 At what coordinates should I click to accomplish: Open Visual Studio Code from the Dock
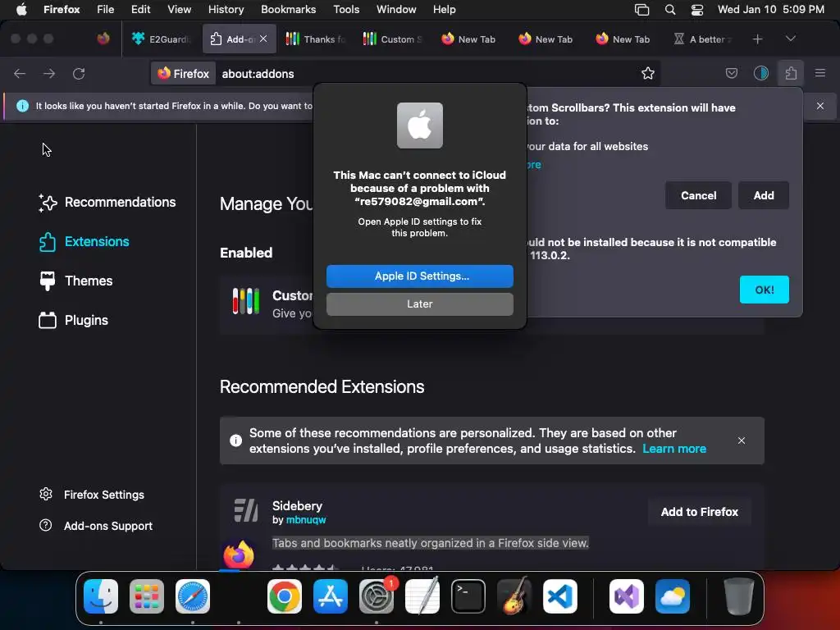[x=560, y=596]
